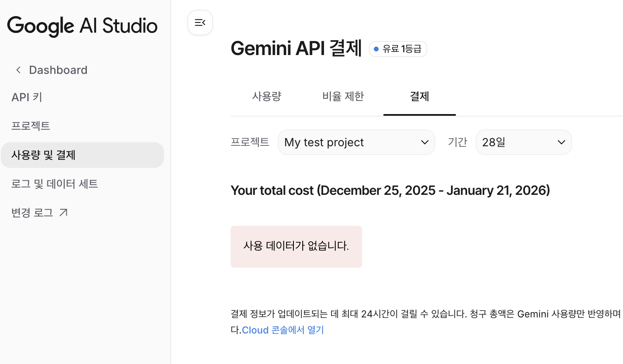Click the external arrow icon beside 변경 로그
Viewport: 623px width, 364px height.
(x=64, y=213)
